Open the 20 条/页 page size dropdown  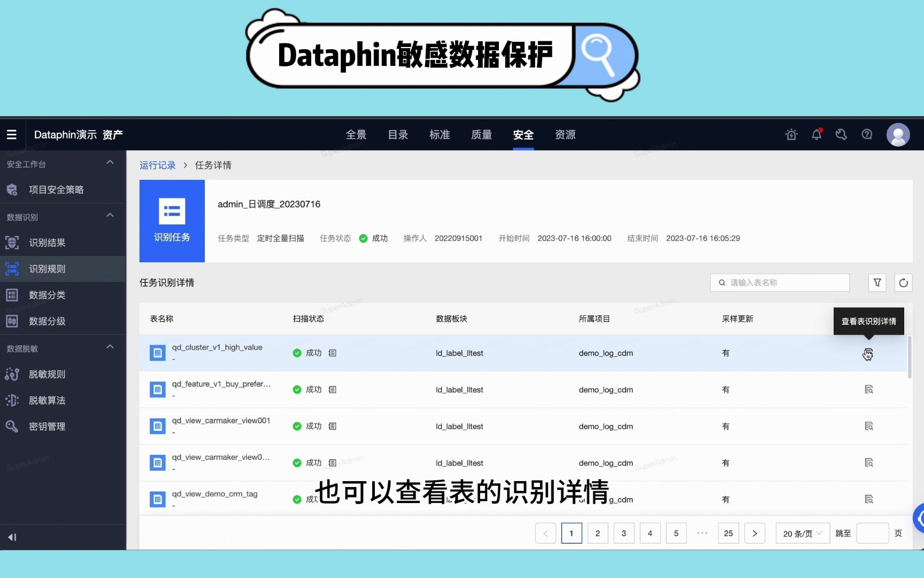pyautogui.click(x=803, y=534)
